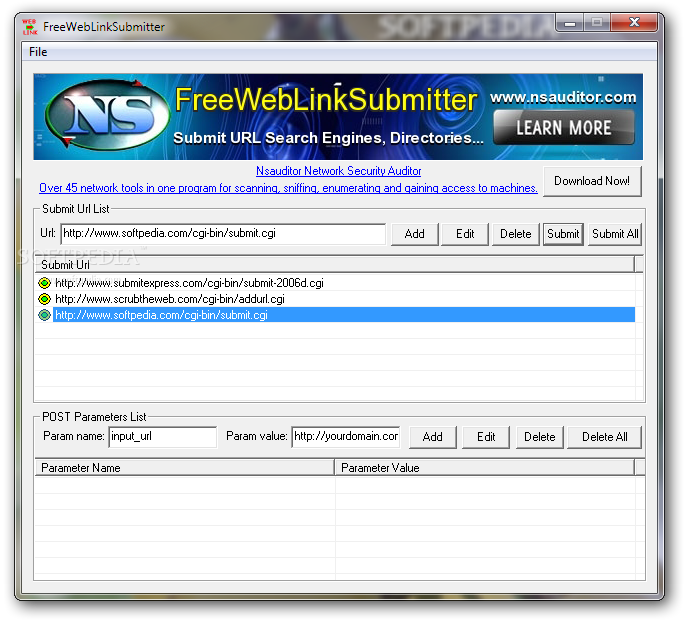Click the Parameter Value column header
The height and width of the screenshot is (621, 685).
coord(484,468)
